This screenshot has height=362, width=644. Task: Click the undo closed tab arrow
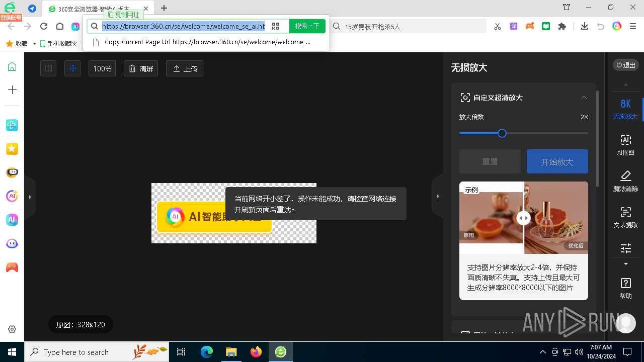[x=601, y=27]
